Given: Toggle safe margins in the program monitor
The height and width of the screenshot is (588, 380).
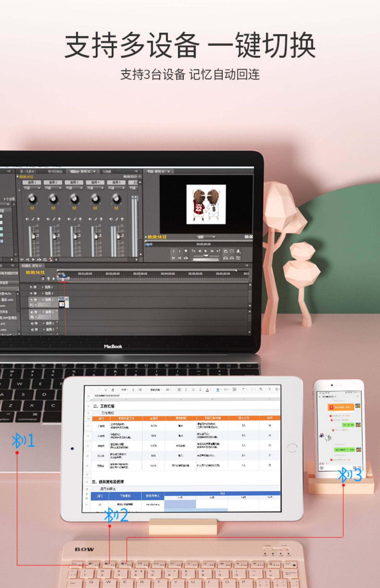Looking at the screenshot, I should coord(232,251).
